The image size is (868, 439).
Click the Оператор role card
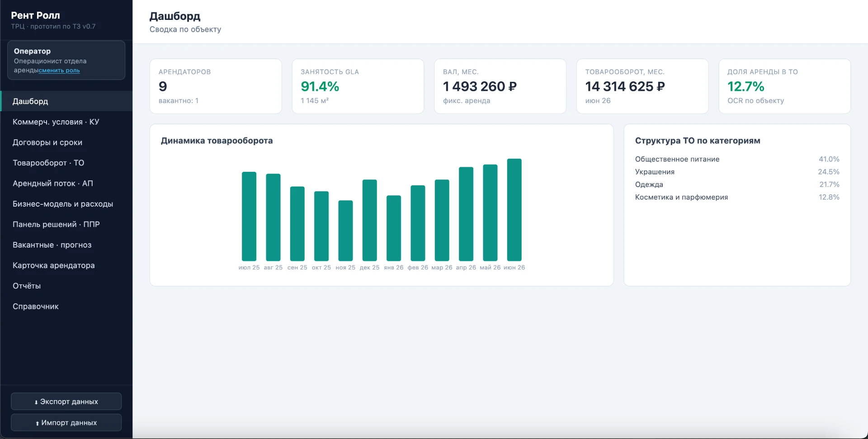pos(66,60)
